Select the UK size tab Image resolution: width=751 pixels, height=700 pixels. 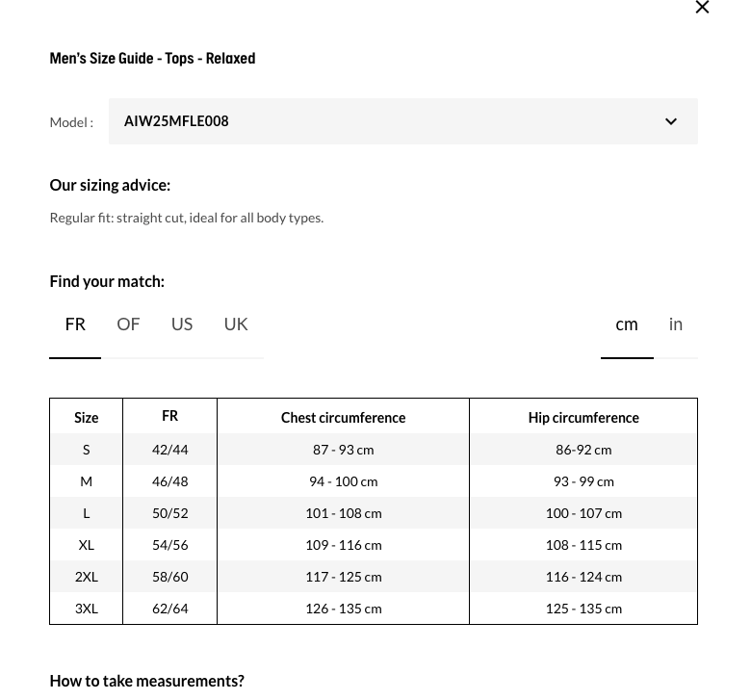tap(236, 324)
